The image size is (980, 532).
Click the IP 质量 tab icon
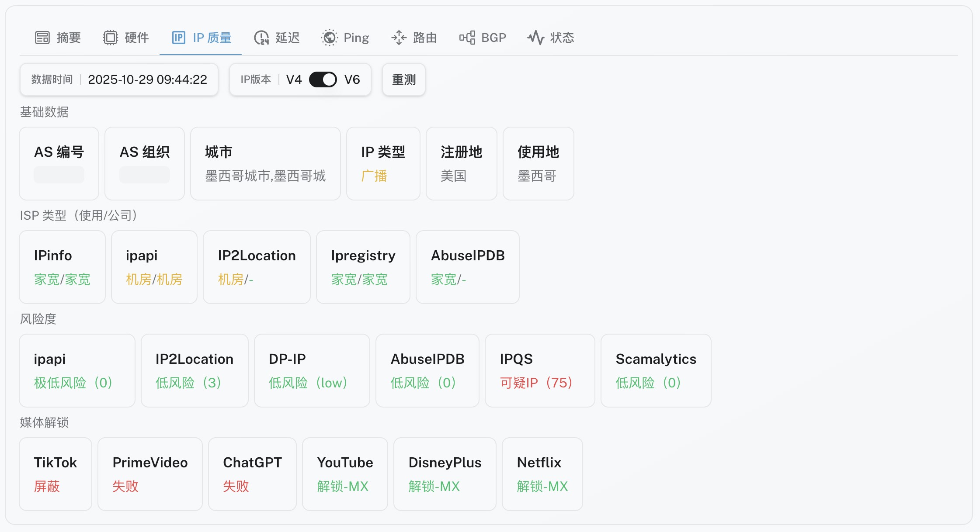(179, 38)
